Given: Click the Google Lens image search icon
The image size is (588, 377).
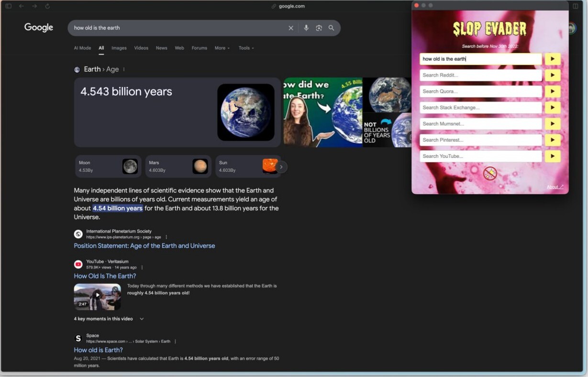Looking at the screenshot, I should [x=319, y=28].
